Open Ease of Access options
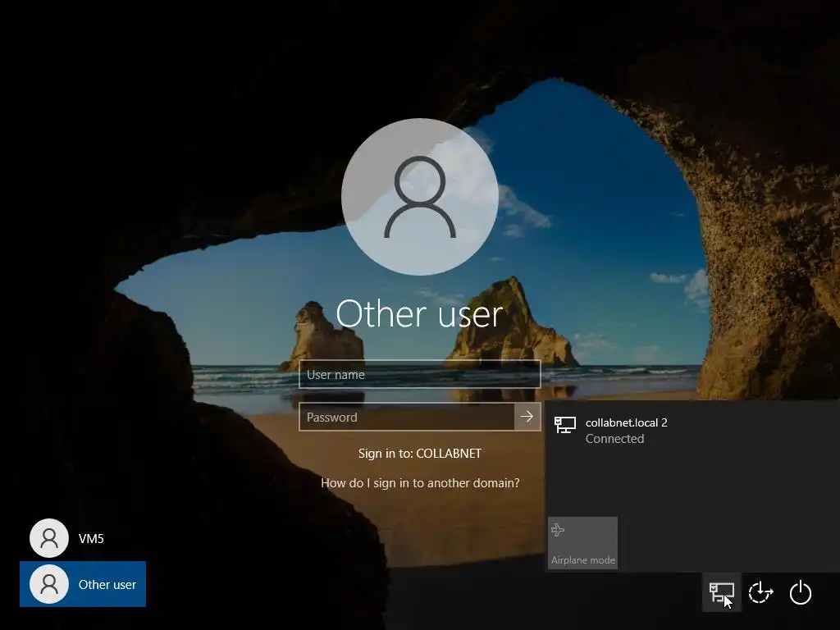 point(760,592)
